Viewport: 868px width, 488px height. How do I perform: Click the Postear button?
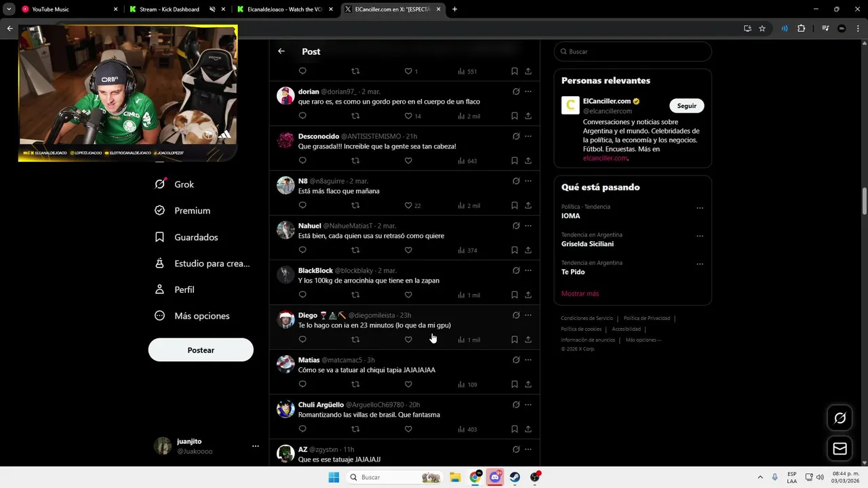coord(201,350)
